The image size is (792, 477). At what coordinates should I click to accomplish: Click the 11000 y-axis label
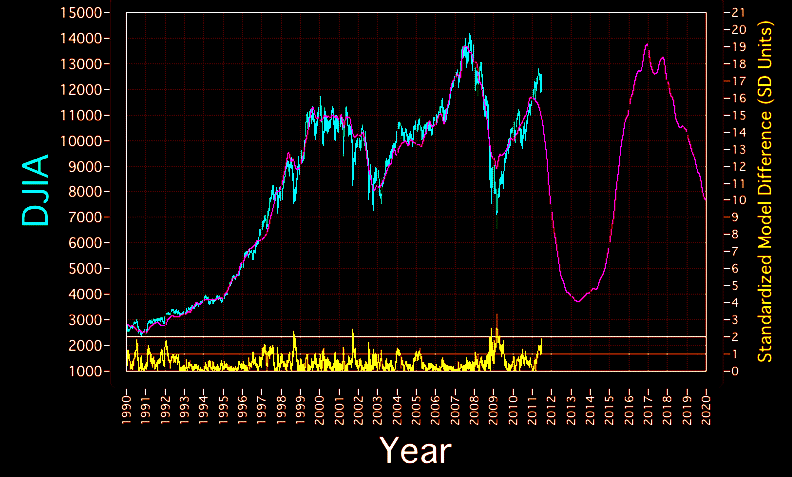coord(81,115)
